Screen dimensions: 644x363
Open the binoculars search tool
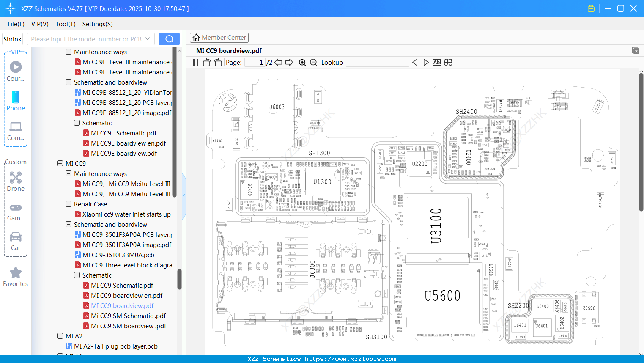pyautogui.click(x=448, y=62)
